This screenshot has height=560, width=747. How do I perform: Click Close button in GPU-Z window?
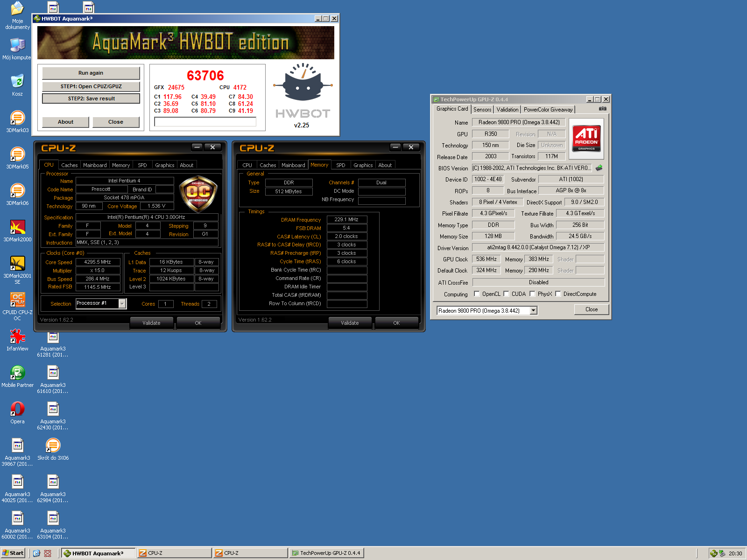coord(592,309)
